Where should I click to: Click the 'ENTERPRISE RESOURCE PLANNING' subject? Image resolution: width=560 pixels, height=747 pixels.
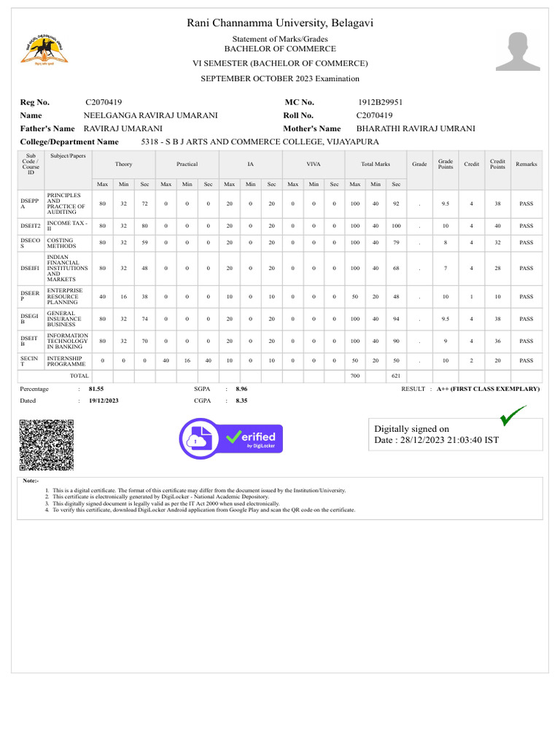(65, 296)
